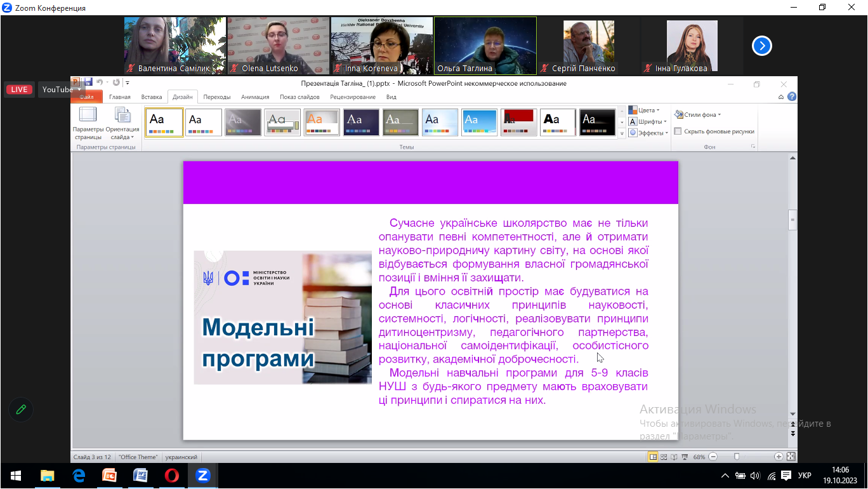Image resolution: width=868 pixels, height=489 pixels.
Task: Click the vertical scrollbar down arrow
Action: [792, 414]
